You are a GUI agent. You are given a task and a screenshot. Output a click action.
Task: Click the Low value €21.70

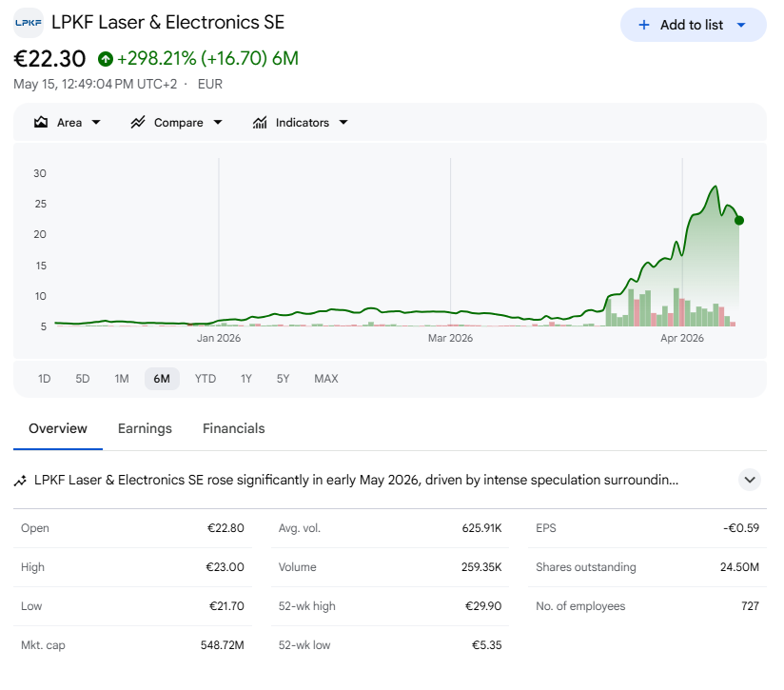pyautogui.click(x=226, y=606)
